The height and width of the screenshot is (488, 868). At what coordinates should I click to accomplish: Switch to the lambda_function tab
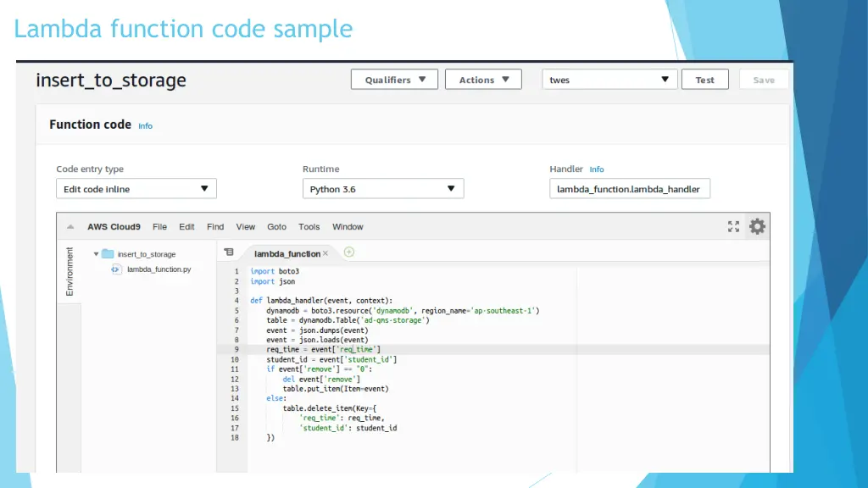[x=287, y=253]
